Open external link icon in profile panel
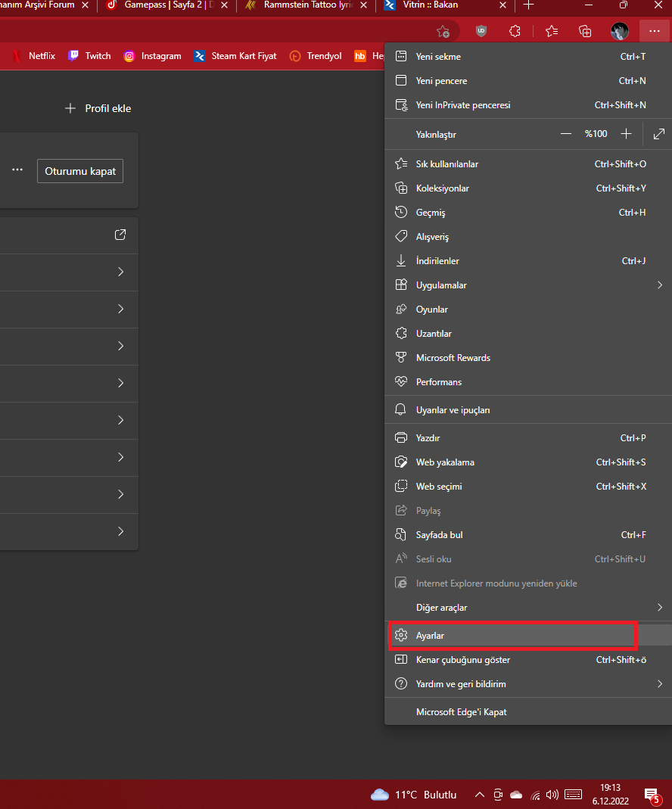Screen dimensions: 672x809 pos(120,235)
